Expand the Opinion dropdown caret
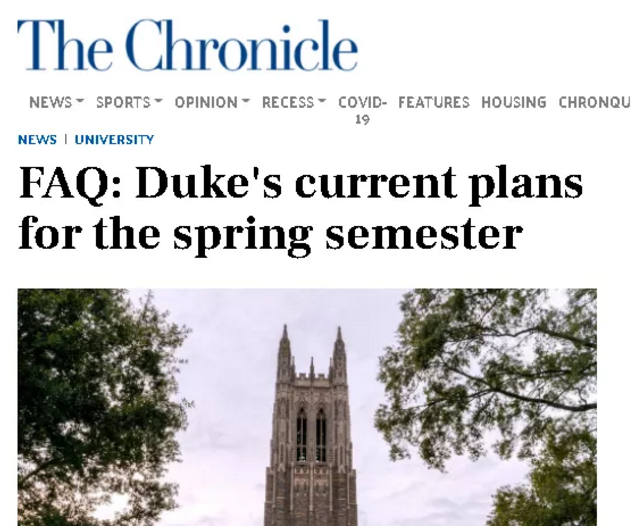The width and height of the screenshot is (633, 528). (x=246, y=102)
